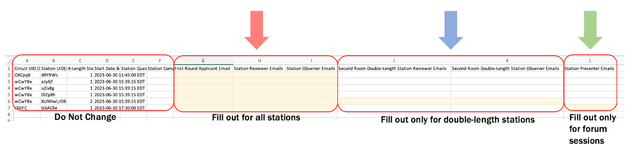Click 'wCwYBx' in row 6
Viewport: 644px width, 155px height.
point(27,101)
